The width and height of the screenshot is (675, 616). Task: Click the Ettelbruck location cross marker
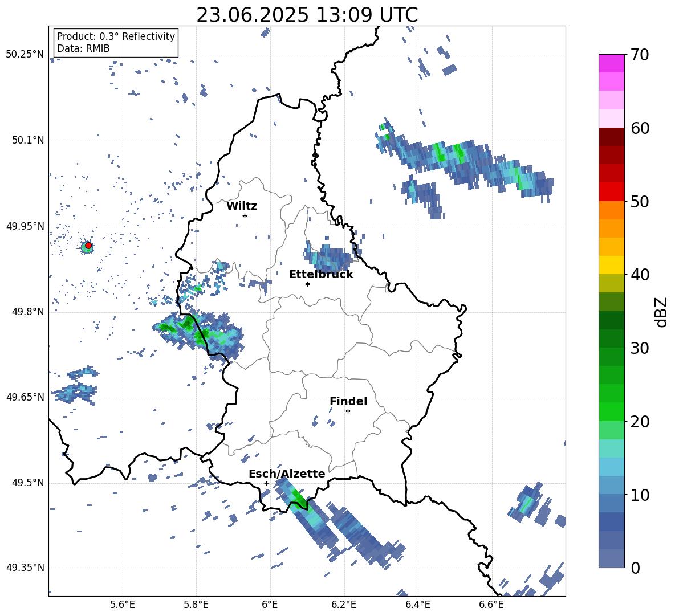[307, 284]
